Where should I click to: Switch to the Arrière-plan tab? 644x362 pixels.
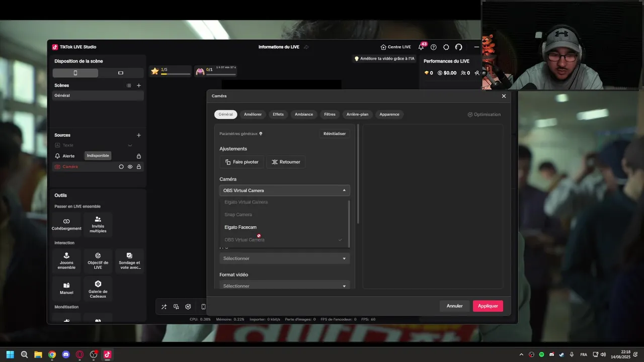point(357,114)
